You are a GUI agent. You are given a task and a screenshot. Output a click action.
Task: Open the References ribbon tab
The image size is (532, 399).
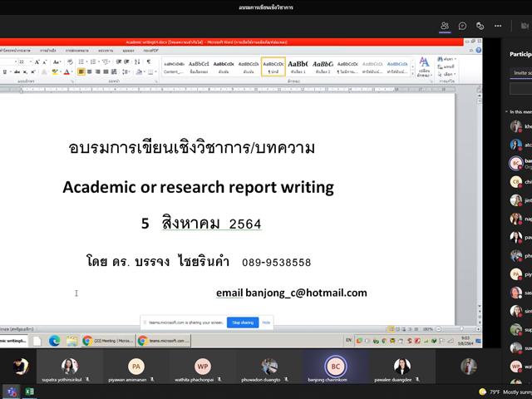pos(48,50)
